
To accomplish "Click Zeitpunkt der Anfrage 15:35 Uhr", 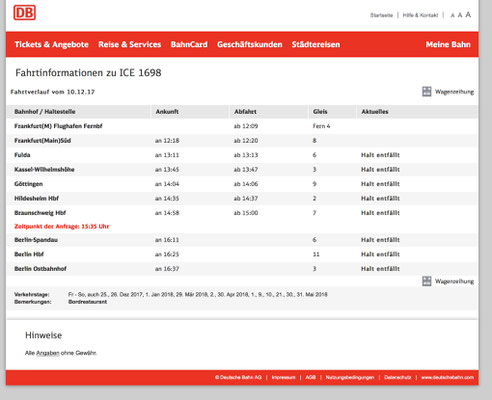I will click(x=62, y=226).
